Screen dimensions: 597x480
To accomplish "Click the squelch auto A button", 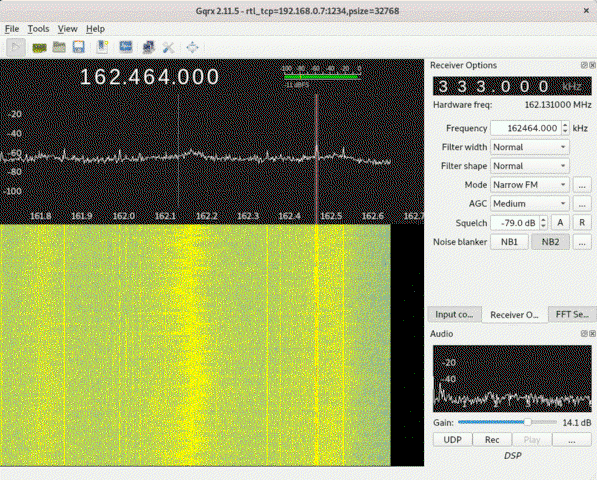I will click(560, 223).
